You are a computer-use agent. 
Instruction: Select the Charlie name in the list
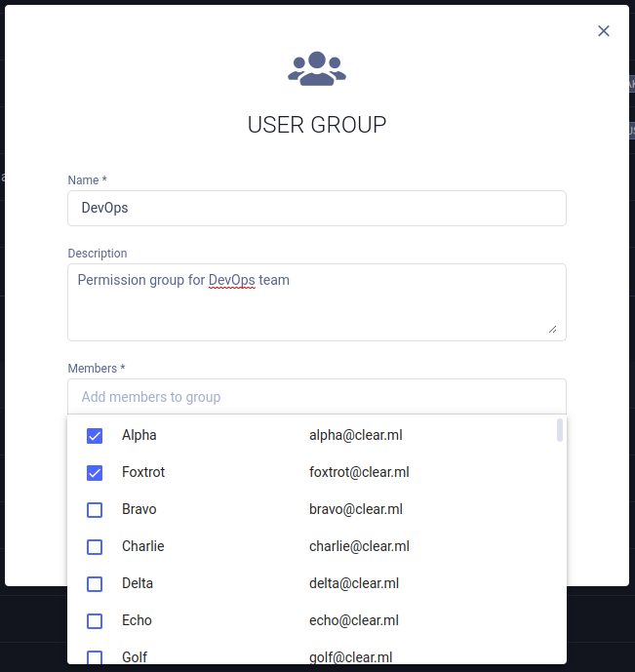point(143,546)
